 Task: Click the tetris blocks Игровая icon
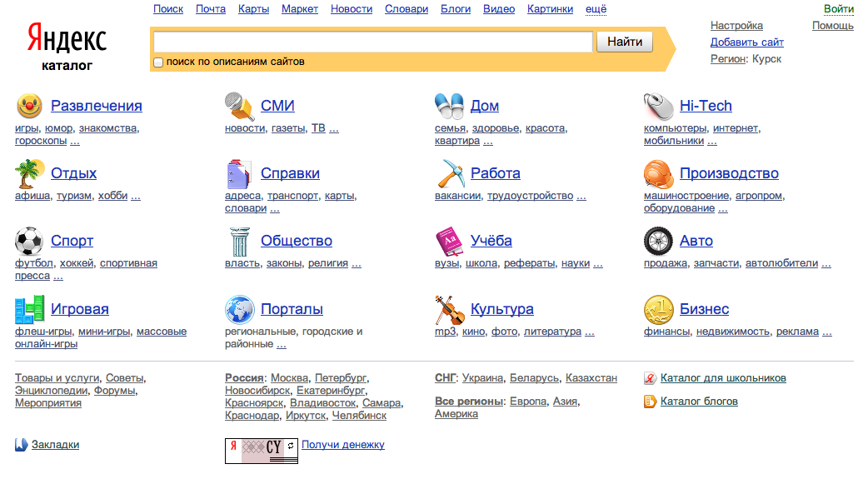[29, 309]
